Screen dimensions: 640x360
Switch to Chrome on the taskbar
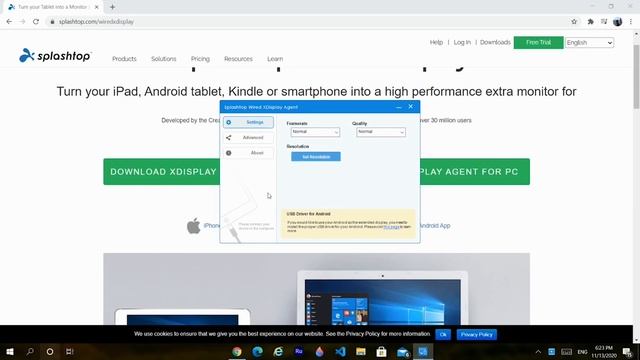point(237,351)
